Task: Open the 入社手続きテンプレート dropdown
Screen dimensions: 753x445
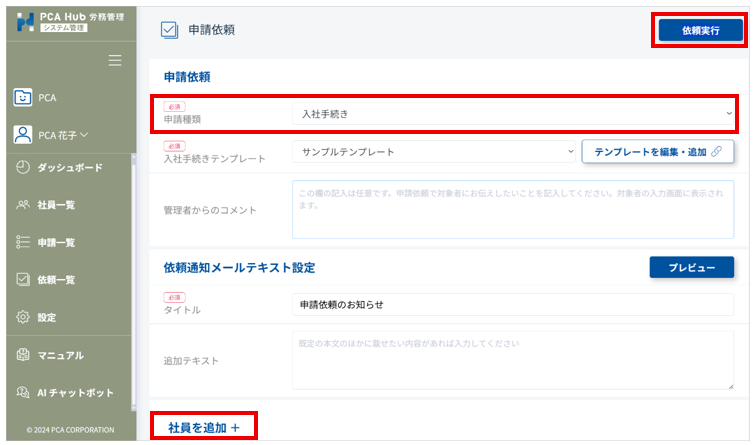Action: [432, 152]
